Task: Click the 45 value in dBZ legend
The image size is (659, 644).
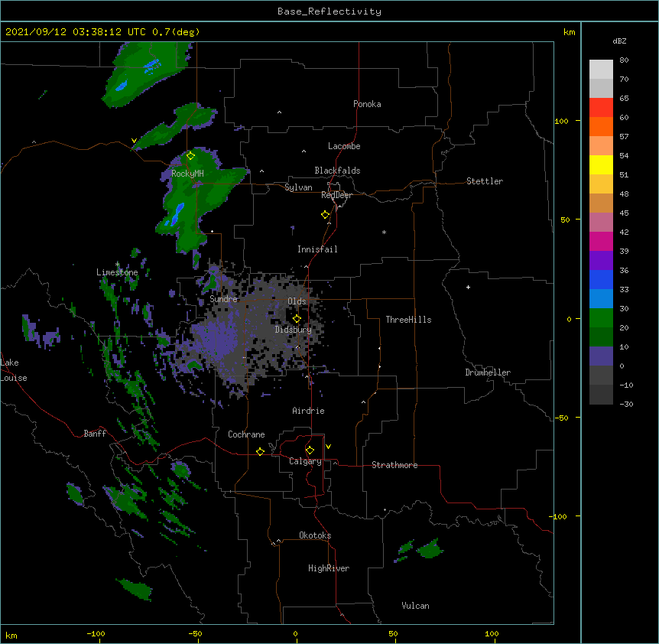Action: 624,213
